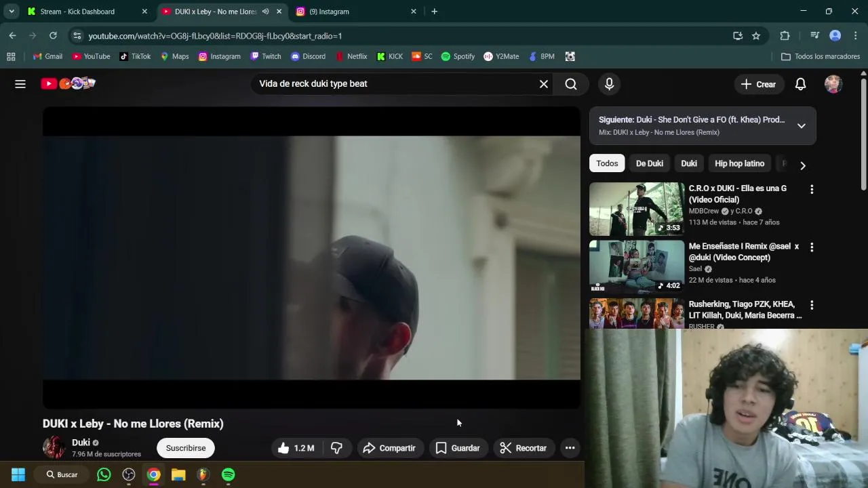Open a new browser tab
The image size is (868, 488).
point(434,12)
